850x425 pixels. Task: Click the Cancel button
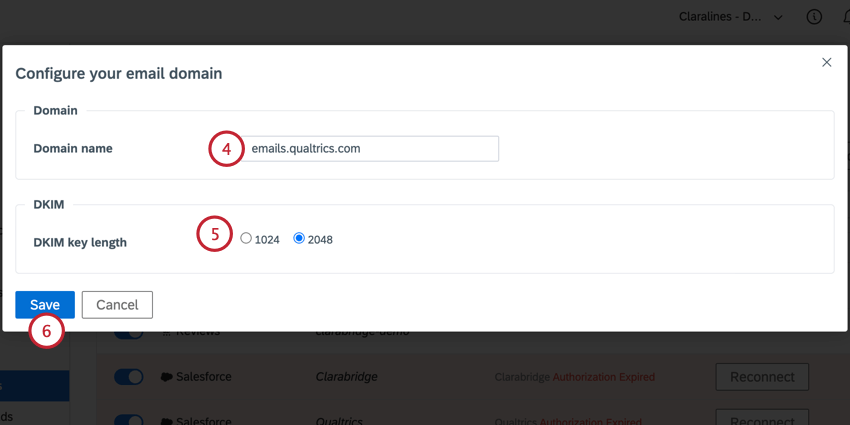click(x=117, y=305)
